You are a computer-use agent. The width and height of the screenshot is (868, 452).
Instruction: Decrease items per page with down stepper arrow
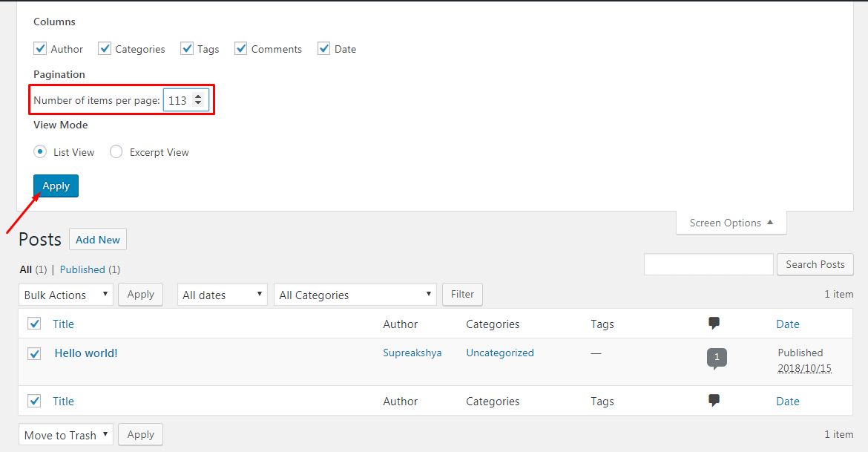coord(197,104)
